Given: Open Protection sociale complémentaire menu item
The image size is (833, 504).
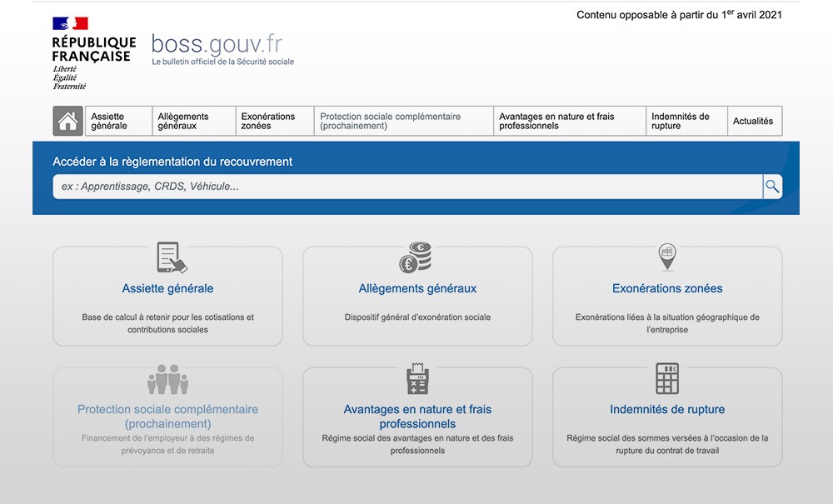Looking at the screenshot, I should tap(403, 121).
